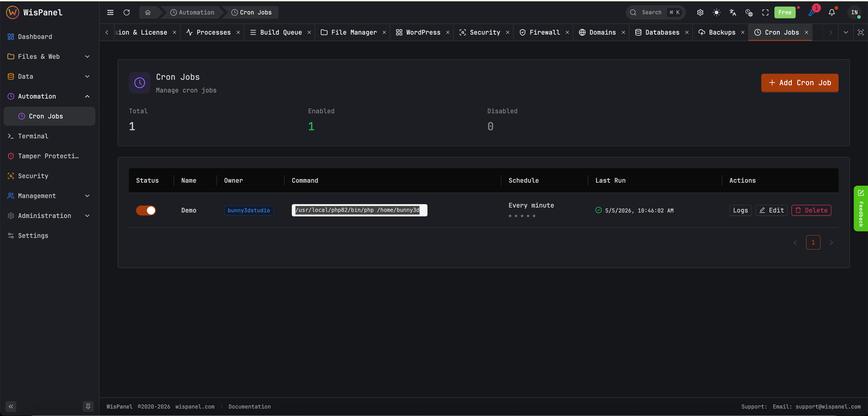
Task: Click the Add Cron Job button
Action: click(800, 83)
